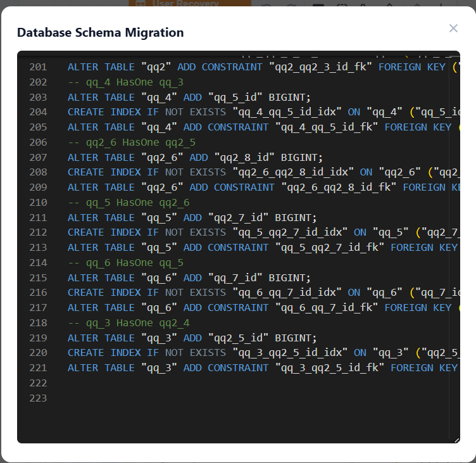
Task: Place cursor on empty line 222
Action: coord(258,383)
